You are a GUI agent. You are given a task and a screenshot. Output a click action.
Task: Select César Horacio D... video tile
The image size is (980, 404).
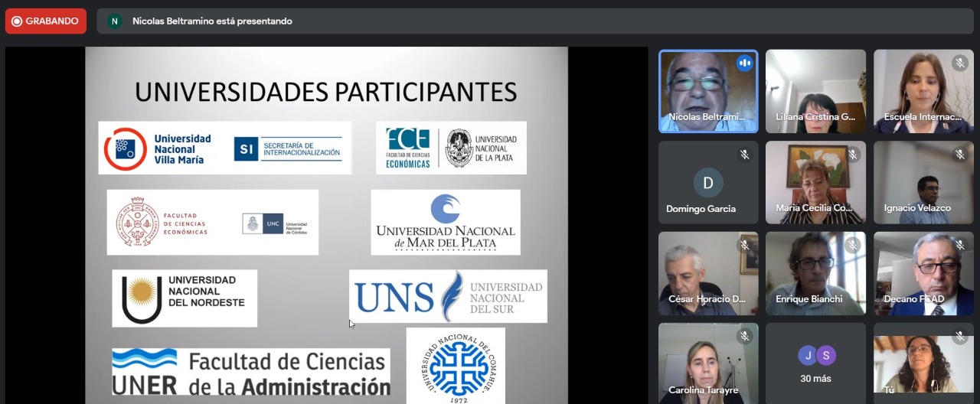click(x=708, y=273)
